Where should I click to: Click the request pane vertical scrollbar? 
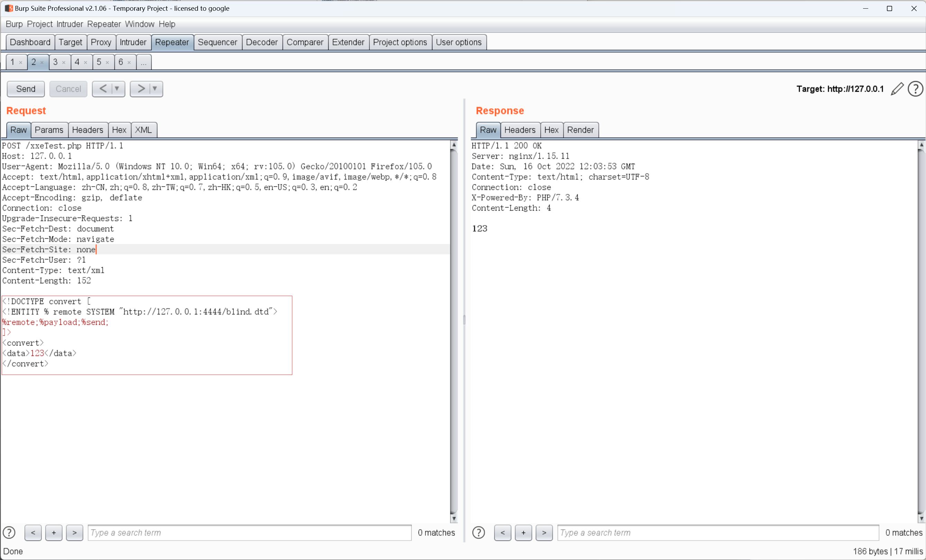(453, 331)
